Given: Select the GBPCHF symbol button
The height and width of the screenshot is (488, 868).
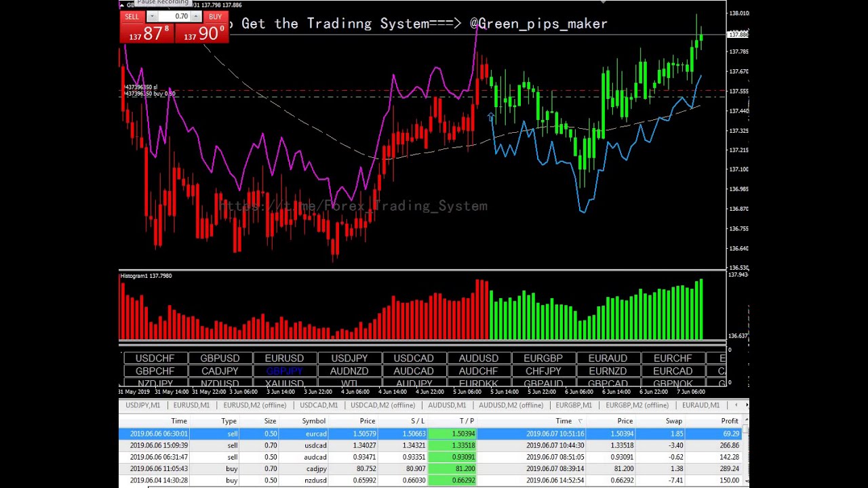Looking at the screenshot, I should click(x=155, y=371).
